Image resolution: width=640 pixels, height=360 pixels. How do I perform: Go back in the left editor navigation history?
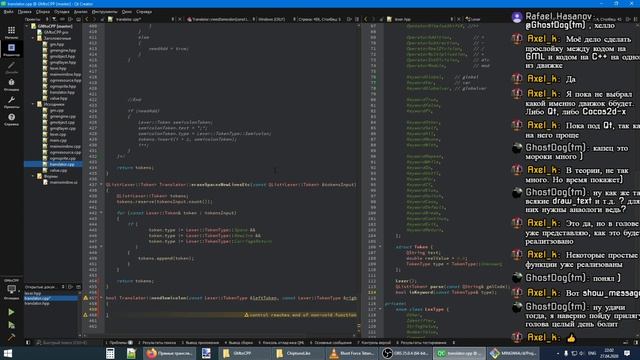click(x=87, y=19)
